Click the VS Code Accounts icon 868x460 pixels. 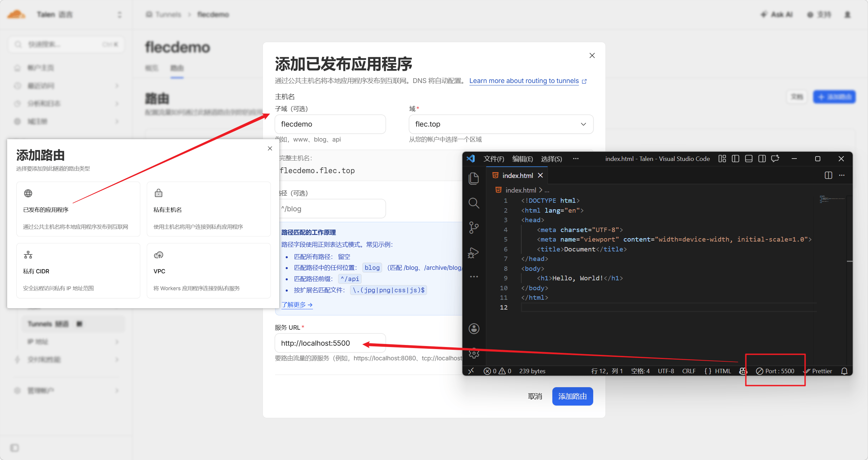click(474, 329)
